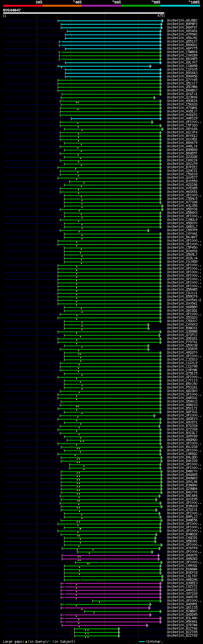The image size is (203, 644).
Task: Open hit UniRef100_B6KF87
Action: pos(182,27)
